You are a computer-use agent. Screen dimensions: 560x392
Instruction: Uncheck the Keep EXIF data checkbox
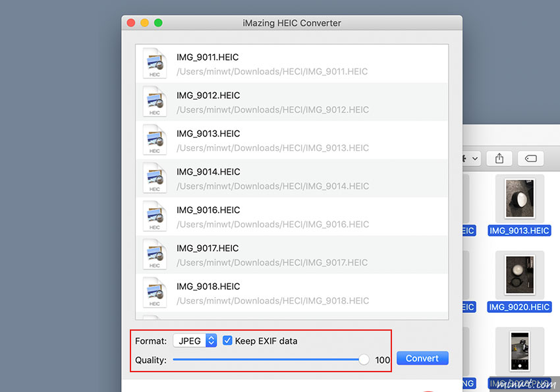point(227,341)
